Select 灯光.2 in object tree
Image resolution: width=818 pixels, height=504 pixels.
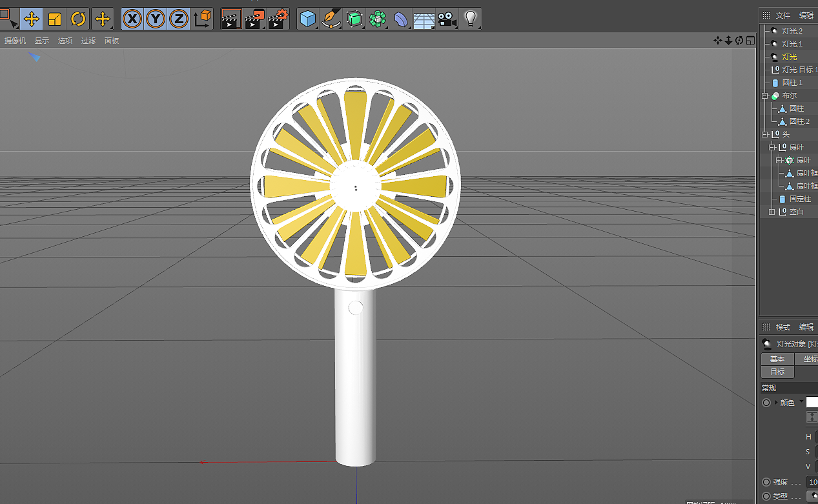tap(792, 31)
